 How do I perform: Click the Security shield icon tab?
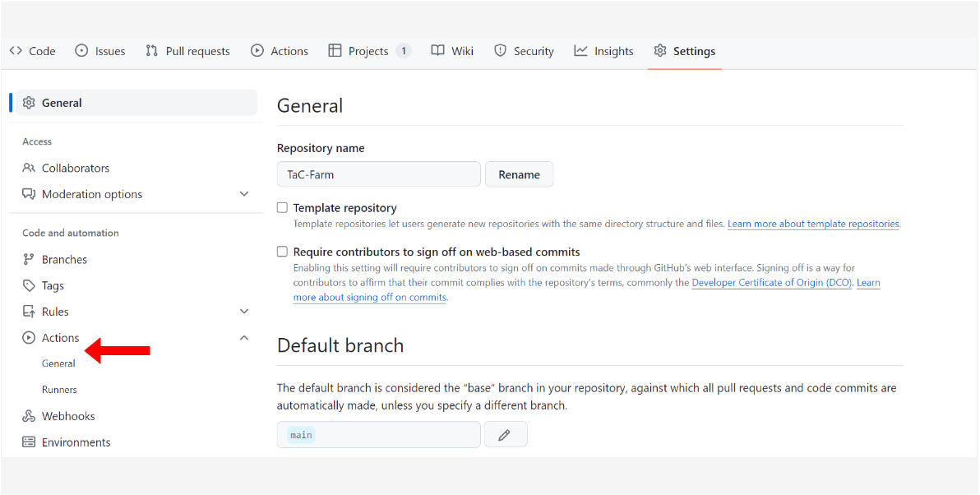tap(500, 51)
